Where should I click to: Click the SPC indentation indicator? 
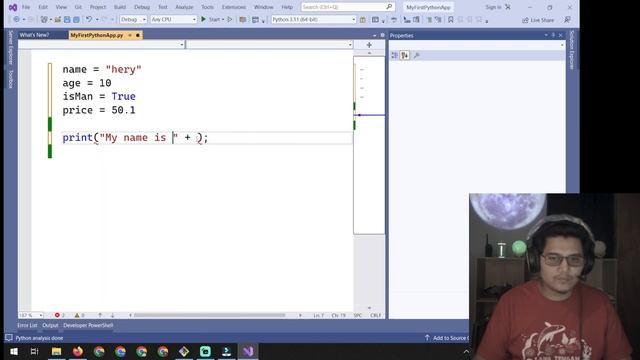tap(358, 315)
